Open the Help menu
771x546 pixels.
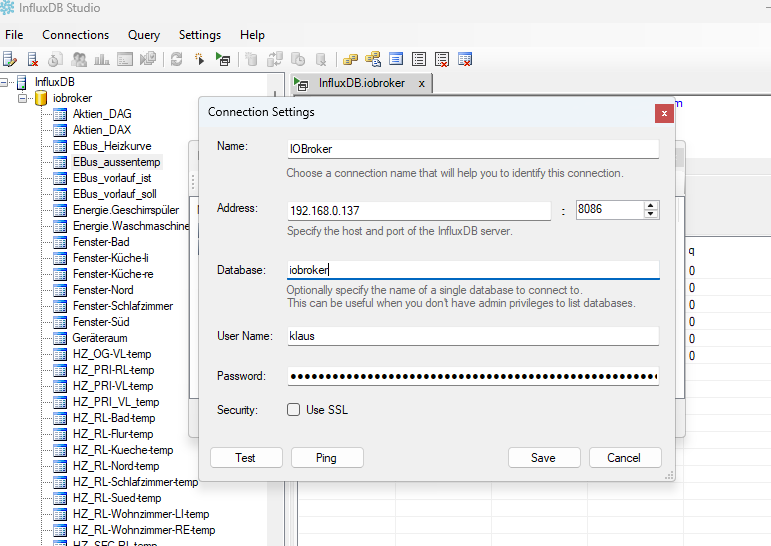pos(252,35)
